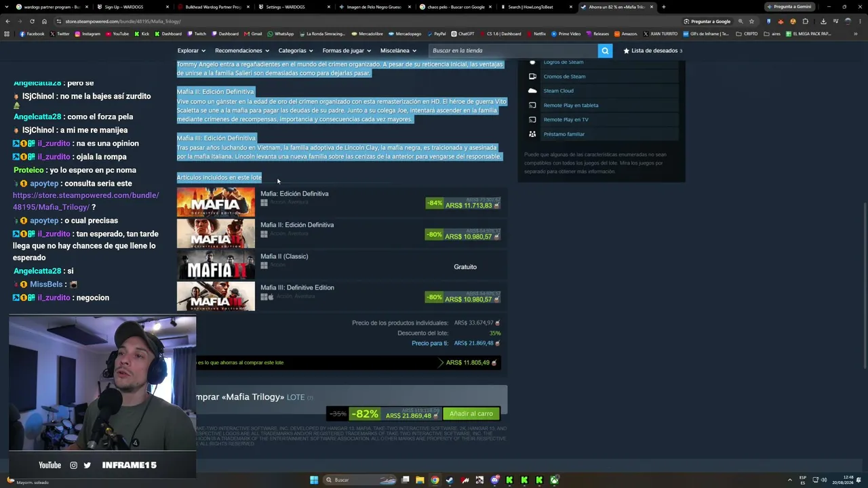Screen dimensions: 868x488
Task: Click the browser back arrow
Action: 7,21
